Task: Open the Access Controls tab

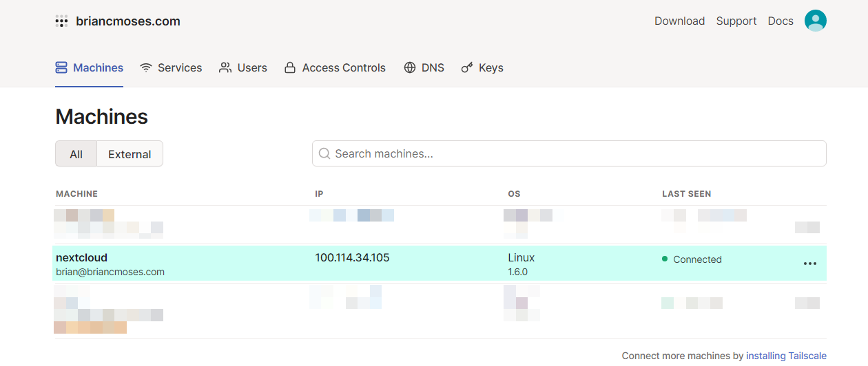Action: coord(335,67)
